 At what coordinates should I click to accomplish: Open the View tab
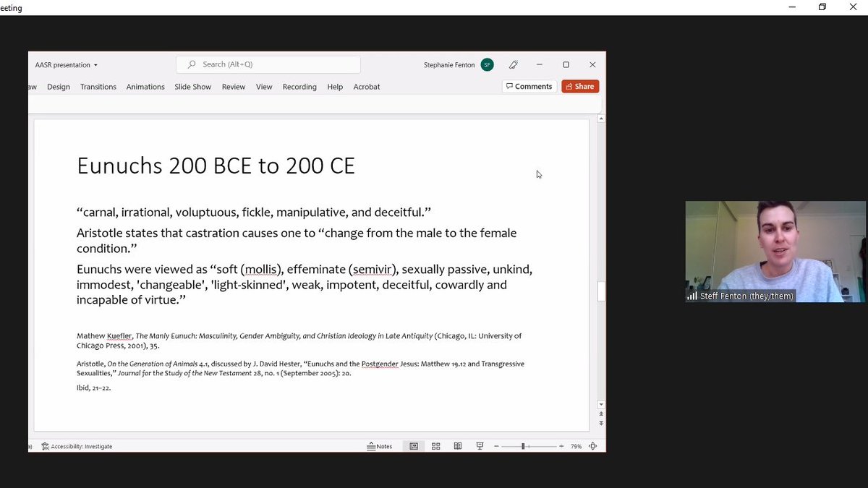(264, 87)
